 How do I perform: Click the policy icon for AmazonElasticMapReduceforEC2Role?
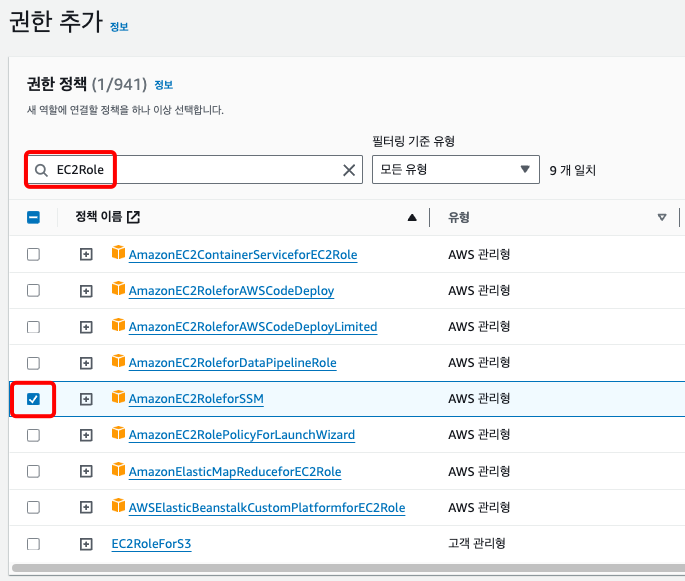(x=118, y=471)
